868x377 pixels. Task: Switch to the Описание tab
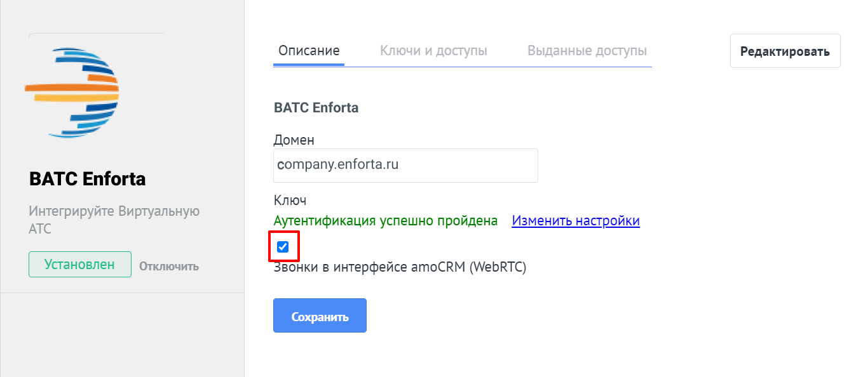309,51
